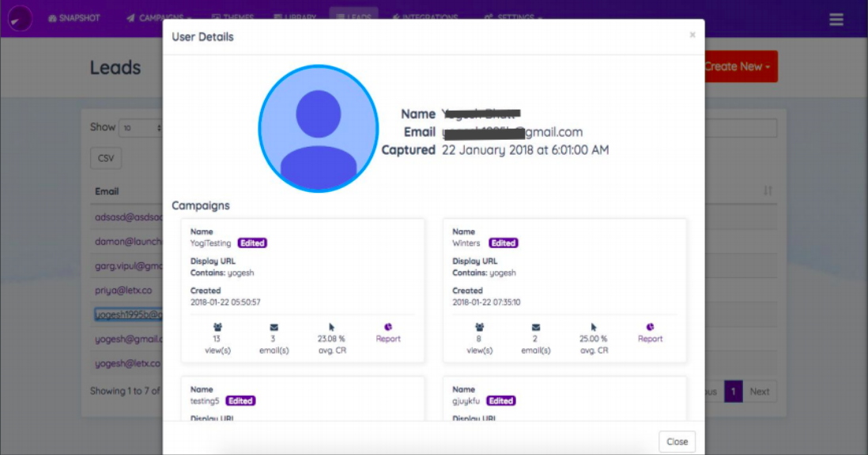Click avg CR cursor icon in Winters card
This screenshot has height=455, width=868.
pyautogui.click(x=594, y=327)
